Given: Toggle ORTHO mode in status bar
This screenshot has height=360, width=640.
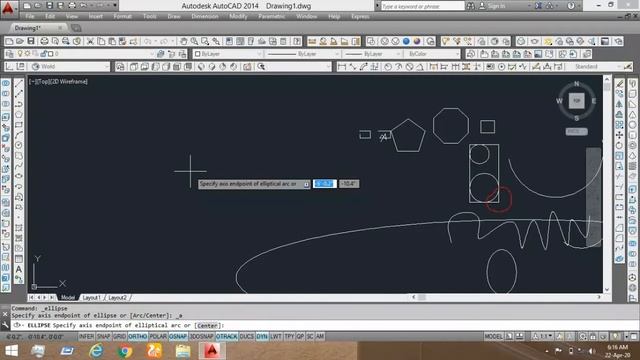Looking at the screenshot, I should click(138, 336).
